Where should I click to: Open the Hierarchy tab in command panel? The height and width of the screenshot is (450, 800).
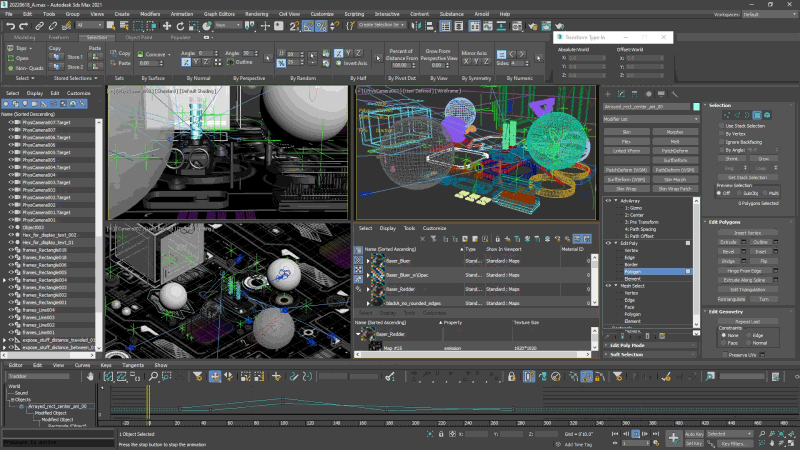pos(635,94)
